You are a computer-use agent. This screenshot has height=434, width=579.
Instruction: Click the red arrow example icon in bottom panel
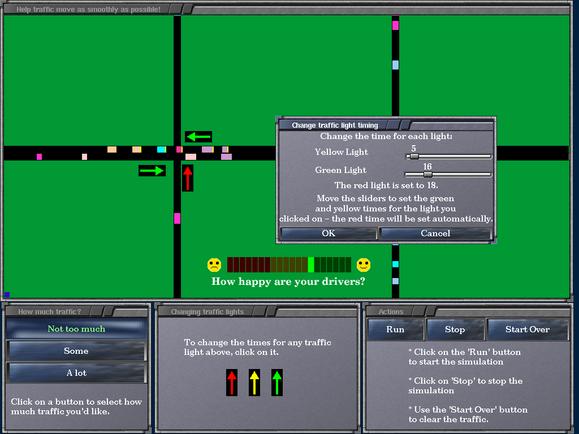click(232, 383)
